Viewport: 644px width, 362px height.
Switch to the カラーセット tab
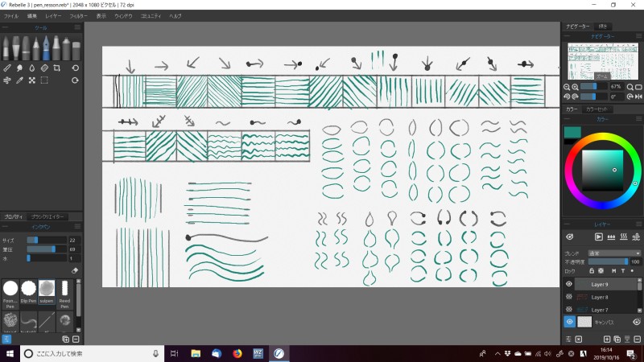point(597,109)
